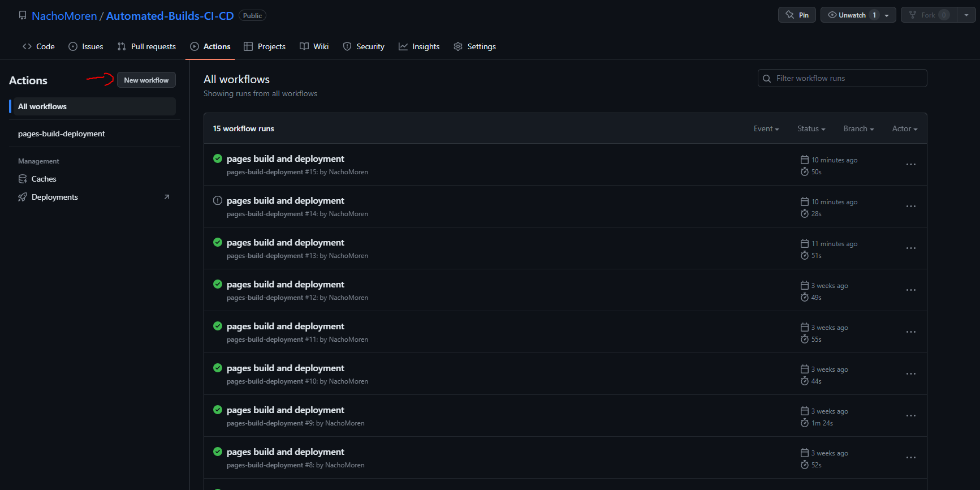The height and width of the screenshot is (490, 980).
Task: Switch to the Issues tab
Action: point(86,46)
